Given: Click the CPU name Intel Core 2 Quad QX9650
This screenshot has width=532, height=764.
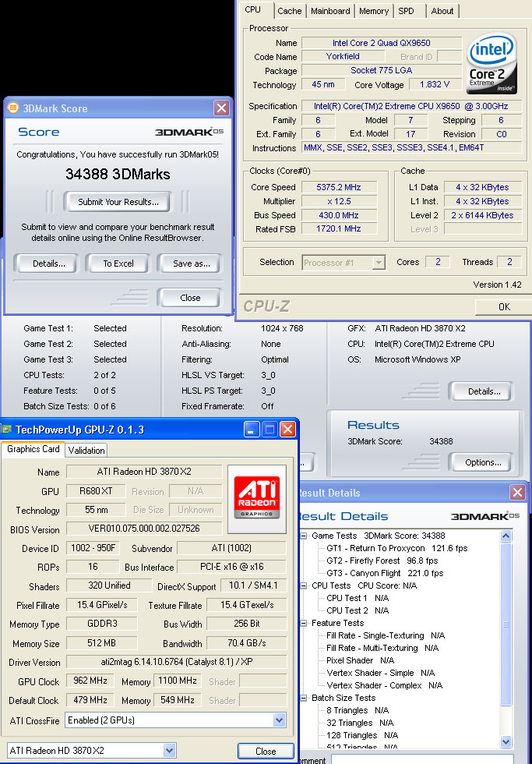Looking at the screenshot, I should coord(381,43).
